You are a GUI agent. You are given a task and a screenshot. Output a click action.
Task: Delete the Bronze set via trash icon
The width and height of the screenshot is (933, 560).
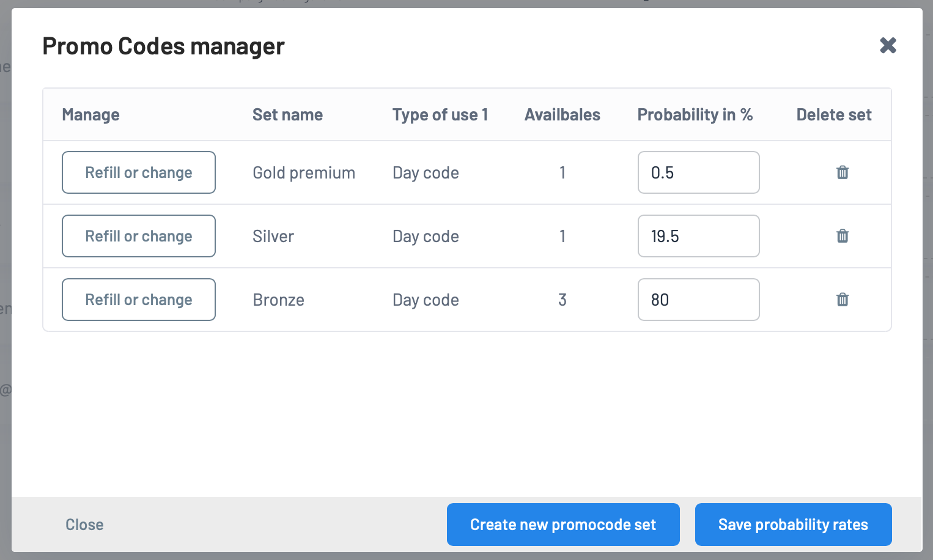[x=843, y=300]
